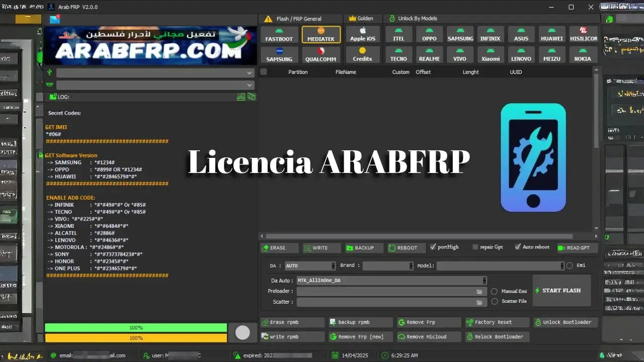Select the Emi radio button
Viewport: 644px width, 362px height.
(570, 265)
